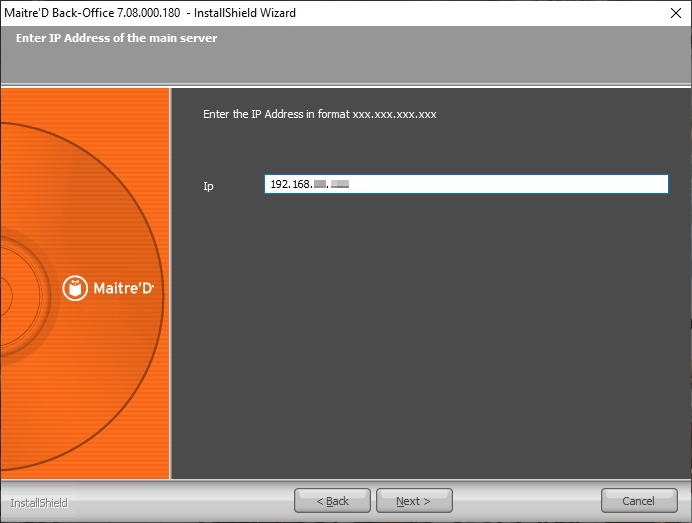Click the 'Enter IP Address of the main server' heading
The height and width of the screenshot is (523, 692).
(x=116, y=38)
